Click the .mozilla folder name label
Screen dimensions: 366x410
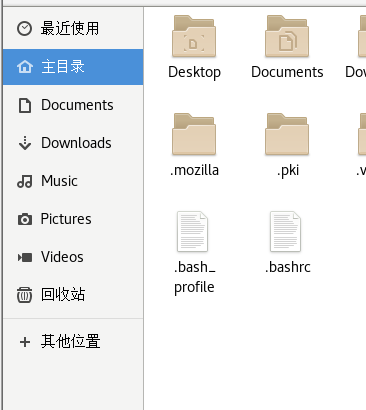(194, 170)
